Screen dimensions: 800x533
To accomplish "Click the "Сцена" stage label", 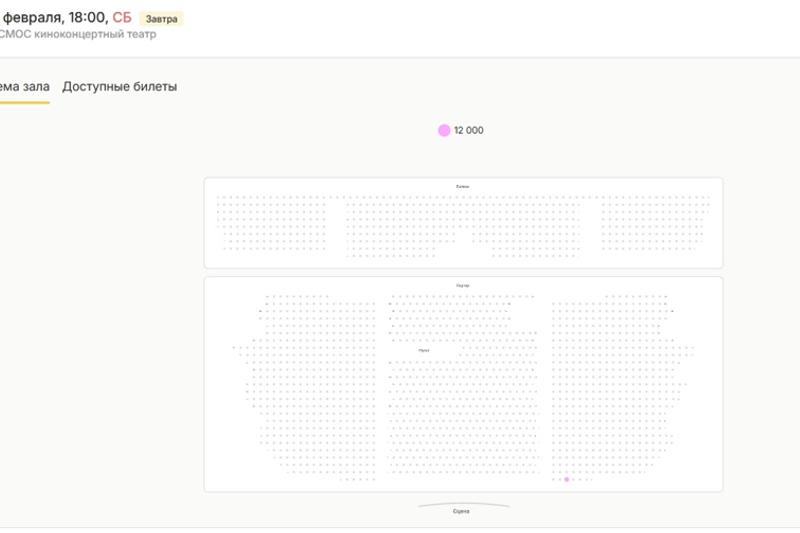I will tap(461, 511).
